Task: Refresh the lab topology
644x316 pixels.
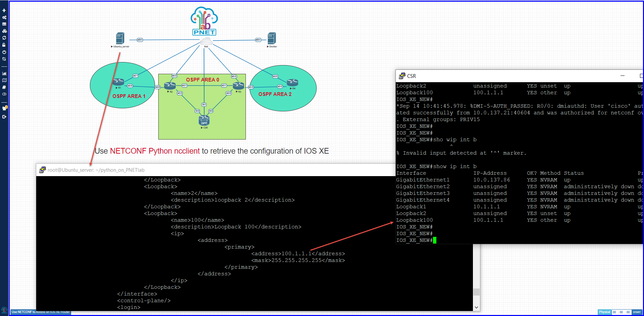Action: point(4,38)
